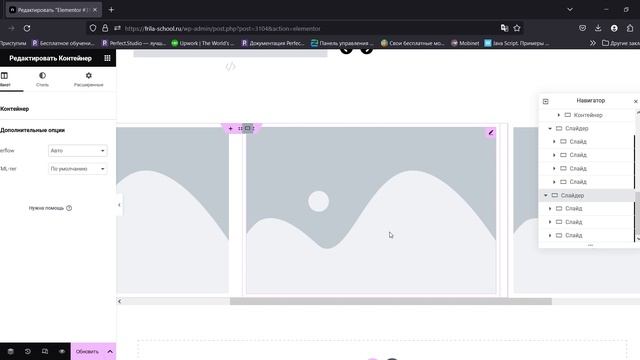
Task: Switch to the Стиль tab
Action: point(42,79)
